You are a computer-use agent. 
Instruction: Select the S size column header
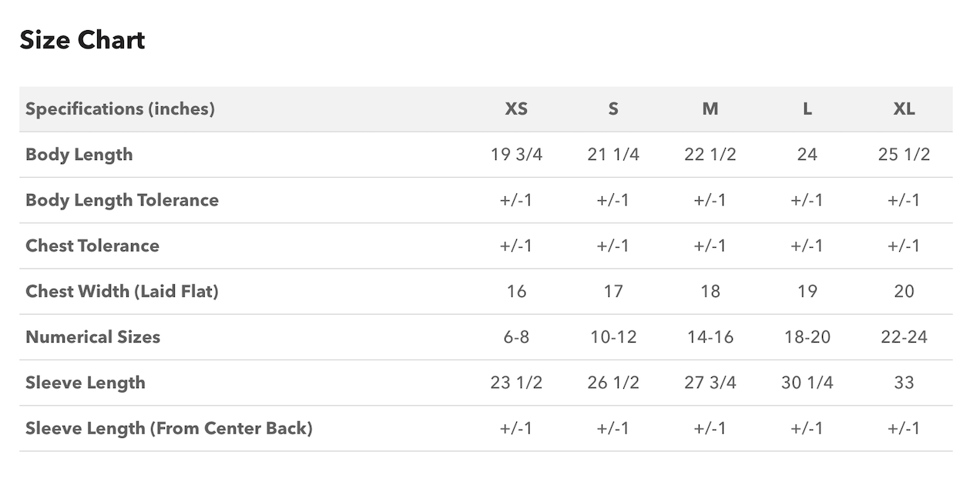(613, 109)
